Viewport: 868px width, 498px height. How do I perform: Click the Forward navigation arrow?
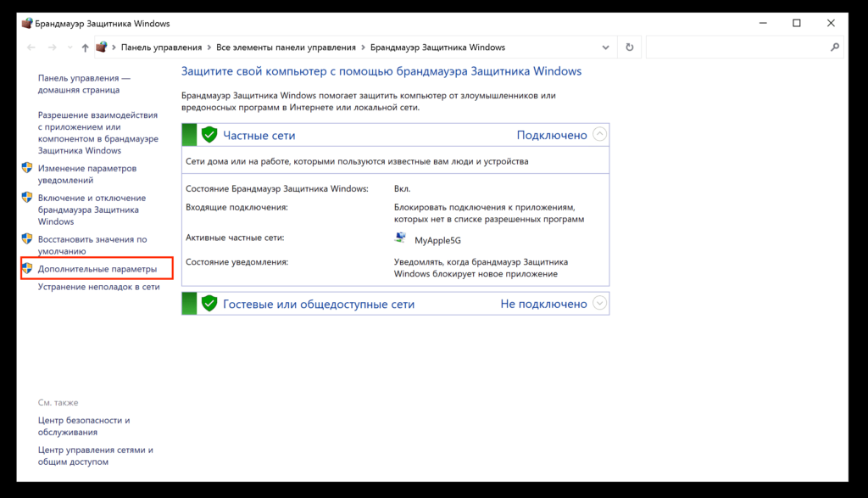[52, 48]
